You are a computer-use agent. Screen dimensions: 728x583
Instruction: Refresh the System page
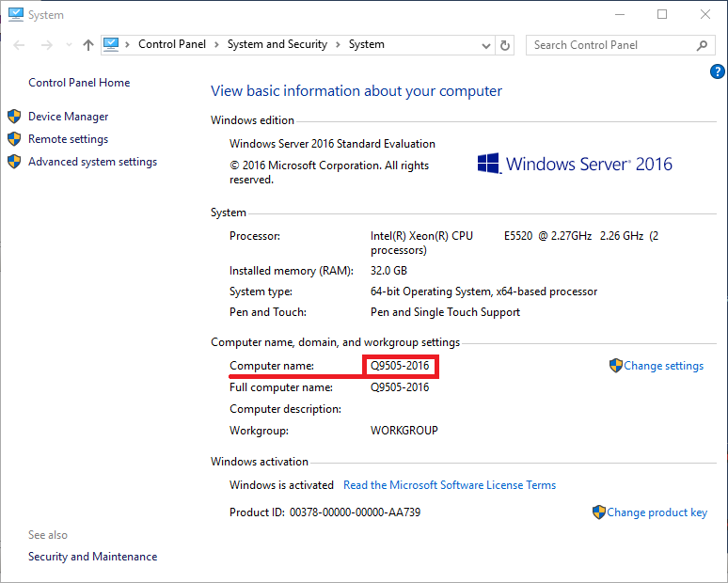click(x=505, y=45)
